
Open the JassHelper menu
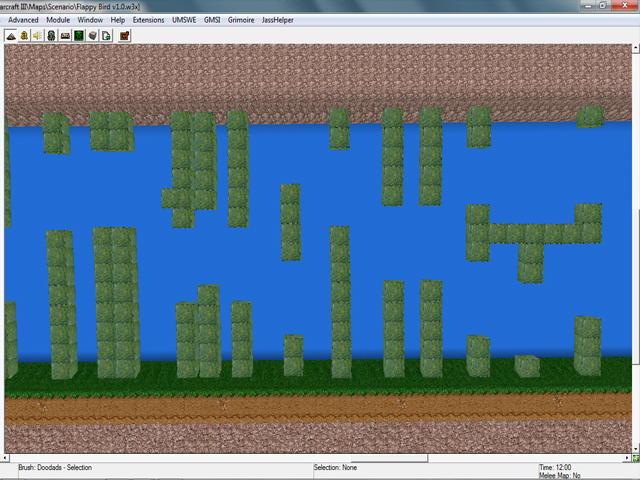(x=278, y=20)
